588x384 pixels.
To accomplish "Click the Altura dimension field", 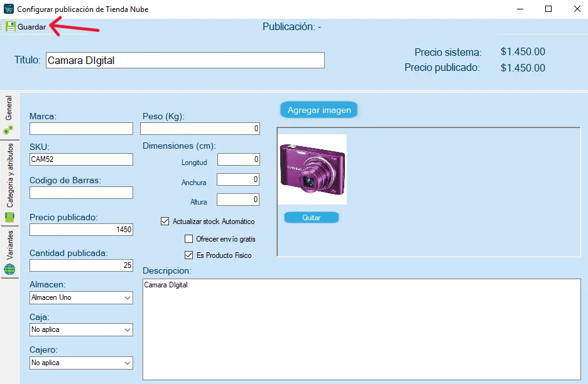I will pos(238,200).
